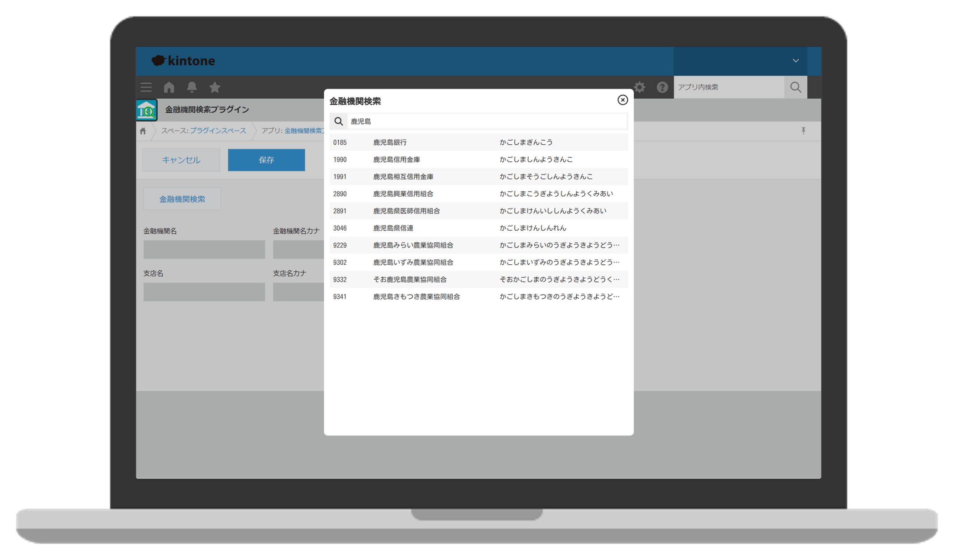Open the favorites star icon
This screenshot has width=954, height=560.
pyautogui.click(x=215, y=87)
